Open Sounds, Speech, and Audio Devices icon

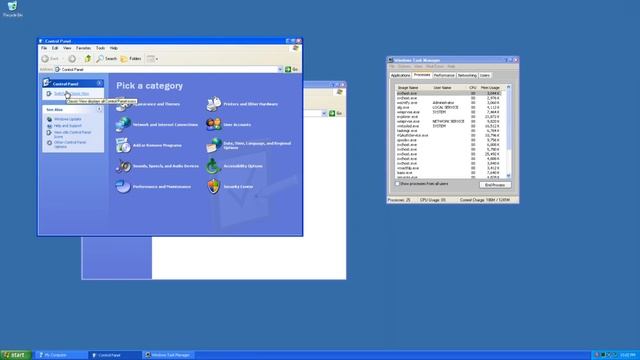[x=123, y=166]
